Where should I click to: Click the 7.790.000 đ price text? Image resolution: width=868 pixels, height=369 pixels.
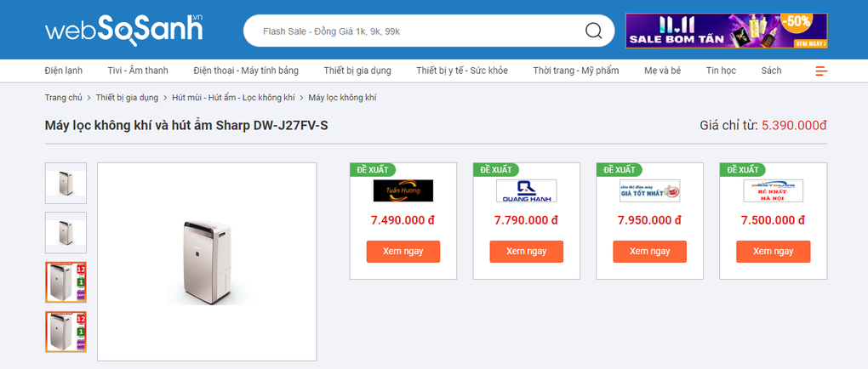pyautogui.click(x=527, y=220)
